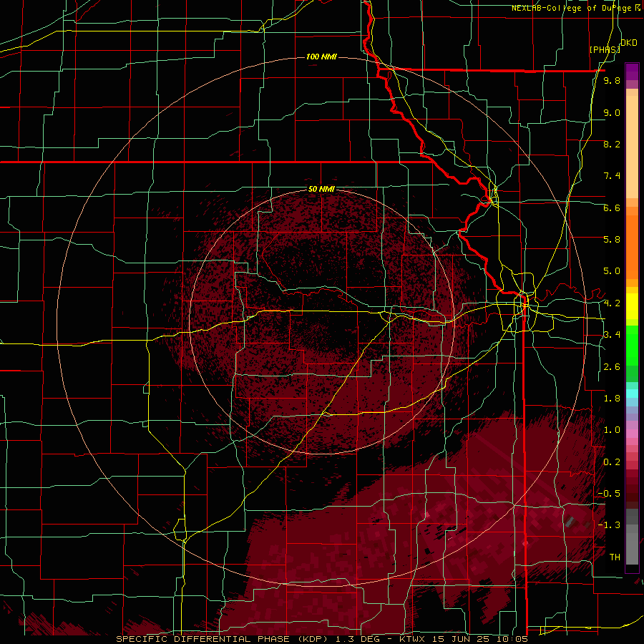Click the -1.3 value on the color scale
This screenshot has height=644, width=644.
609,525
